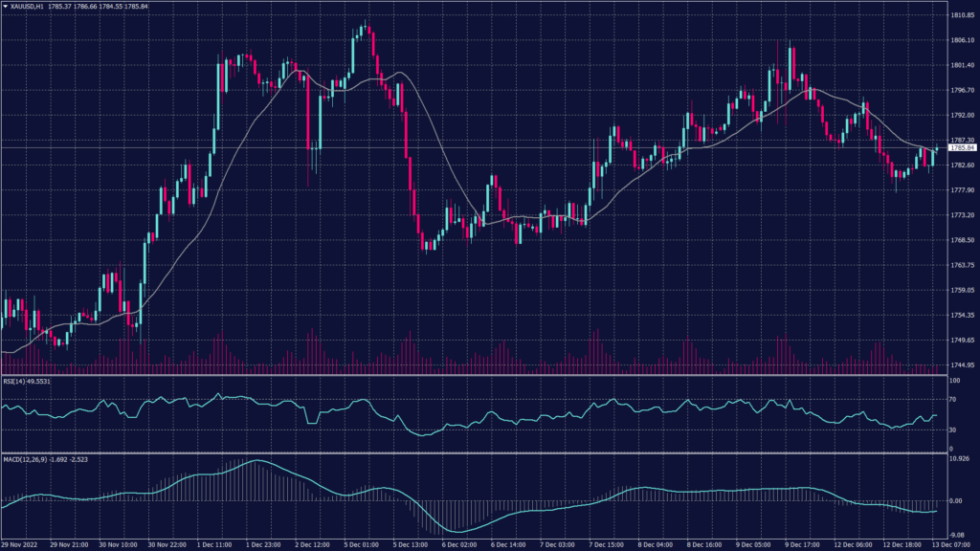Click the 9 Dec 17:00 time label
The height and width of the screenshot is (551, 980).
pyautogui.click(x=804, y=545)
